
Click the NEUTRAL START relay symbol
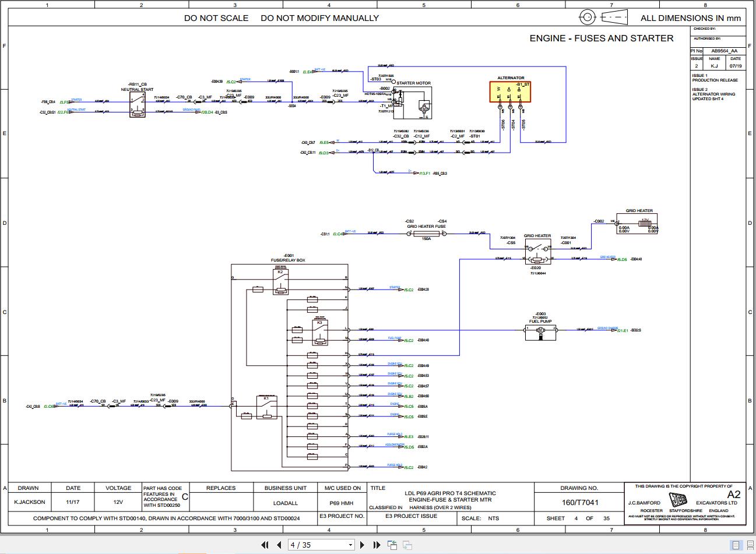(x=138, y=105)
